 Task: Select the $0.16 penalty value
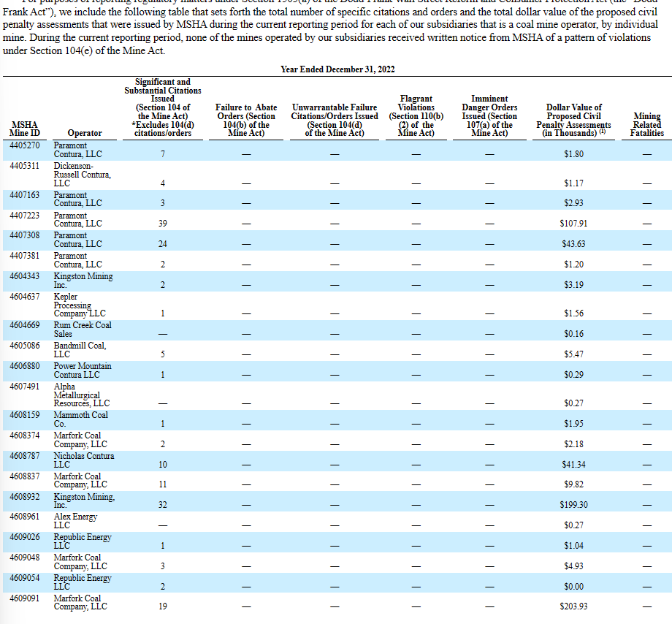(573, 334)
